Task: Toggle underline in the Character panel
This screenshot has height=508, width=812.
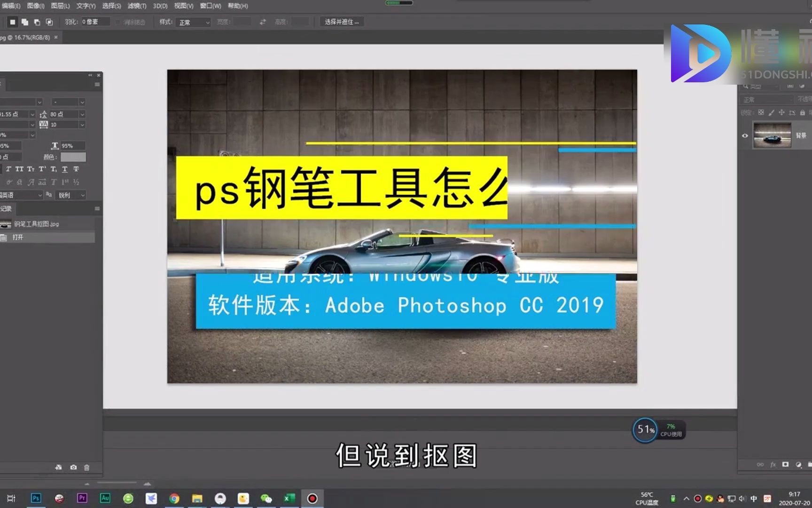Action: coord(64,169)
